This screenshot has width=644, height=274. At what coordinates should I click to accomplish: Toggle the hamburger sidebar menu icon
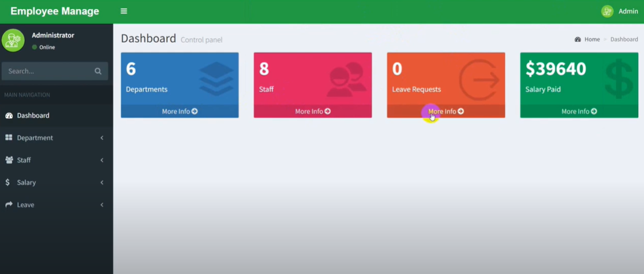tap(123, 11)
